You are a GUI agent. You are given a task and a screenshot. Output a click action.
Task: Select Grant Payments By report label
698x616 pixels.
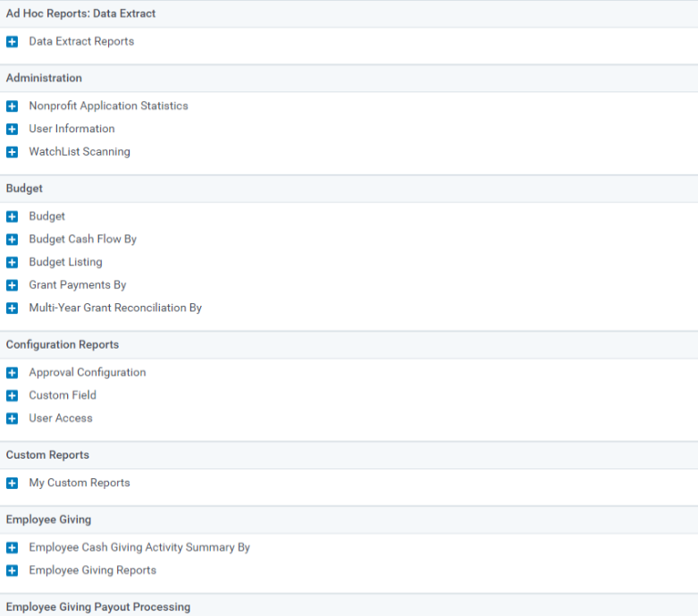click(78, 285)
